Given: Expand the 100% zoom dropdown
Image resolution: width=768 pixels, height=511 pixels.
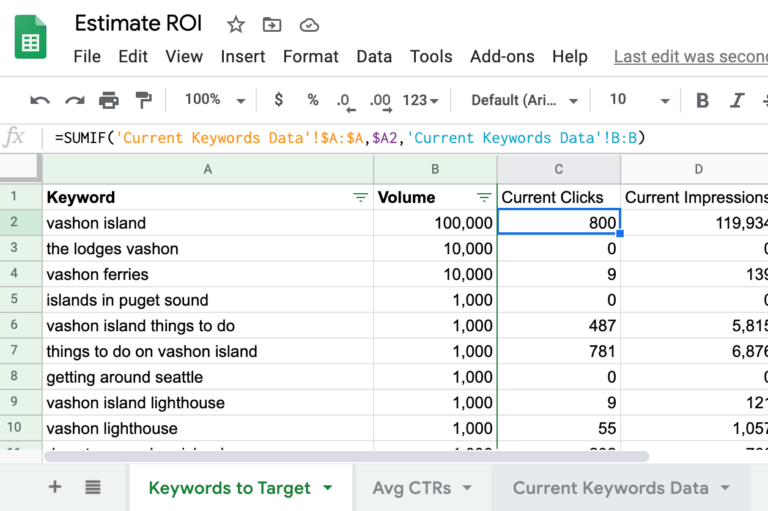Looking at the screenshot, I should 213,100.
